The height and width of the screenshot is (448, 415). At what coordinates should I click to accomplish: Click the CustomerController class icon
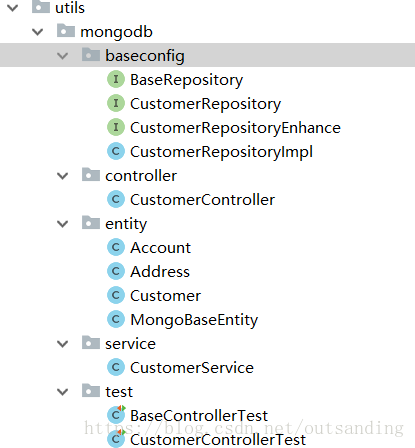[116, 200]
